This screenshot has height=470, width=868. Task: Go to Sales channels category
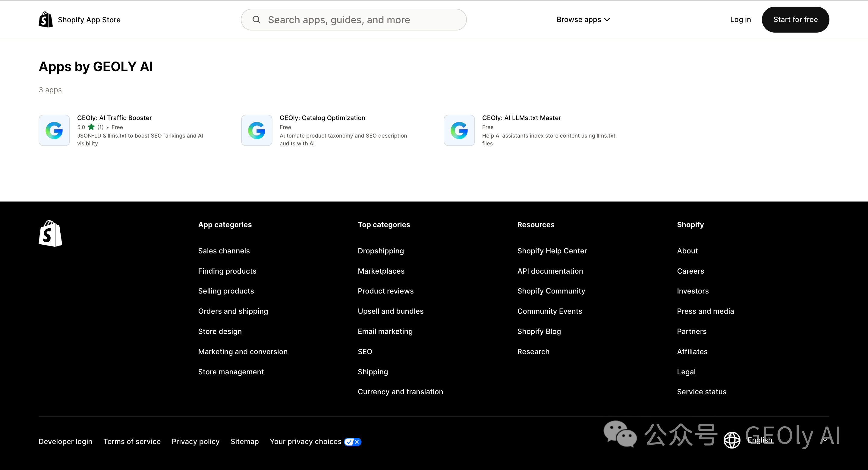224,251
